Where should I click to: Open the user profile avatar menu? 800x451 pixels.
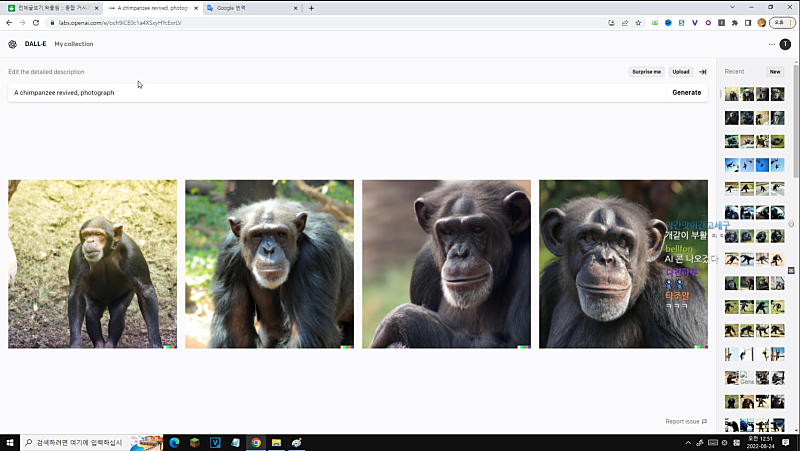(785, 44)
